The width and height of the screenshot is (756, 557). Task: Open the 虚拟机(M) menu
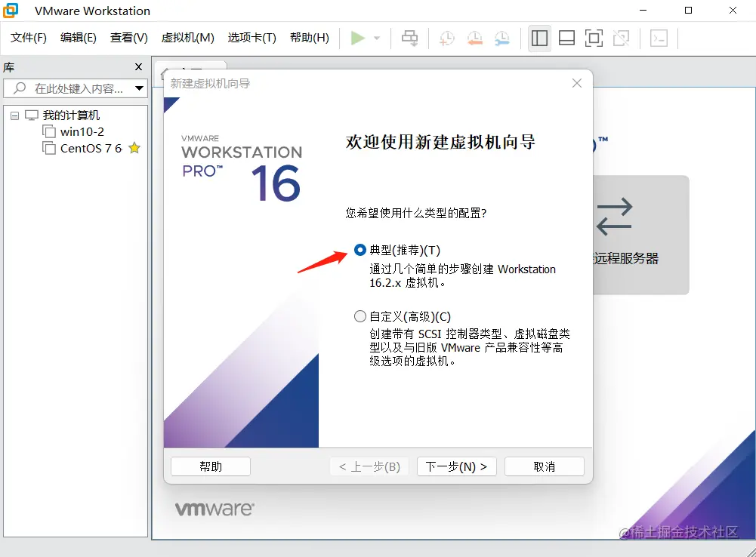point(188,36)
